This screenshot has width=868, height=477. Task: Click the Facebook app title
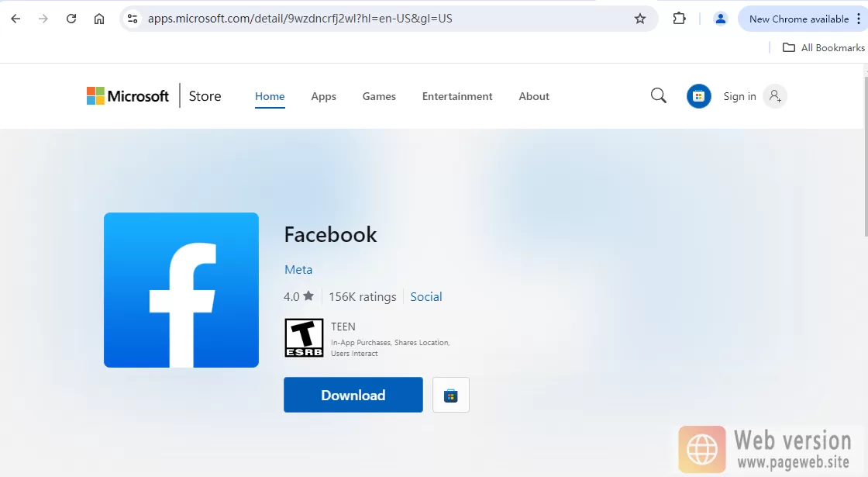[330, 234]
